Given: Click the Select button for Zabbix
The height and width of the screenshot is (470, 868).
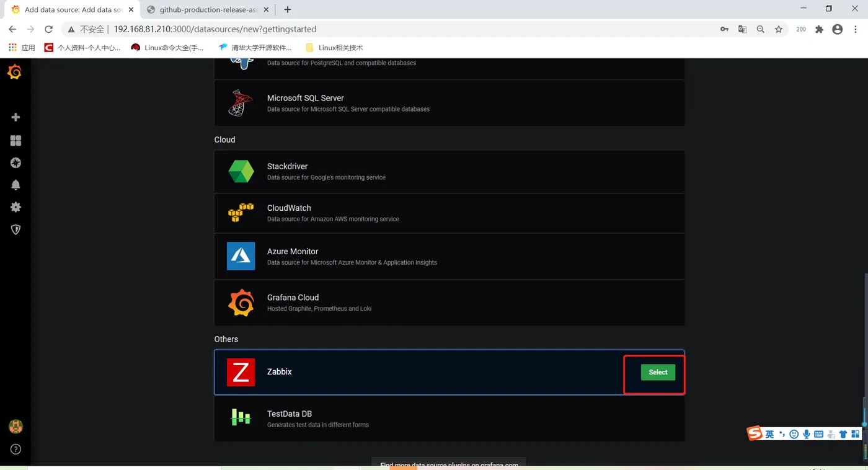Looking at the screenshot, I should 658,372.
